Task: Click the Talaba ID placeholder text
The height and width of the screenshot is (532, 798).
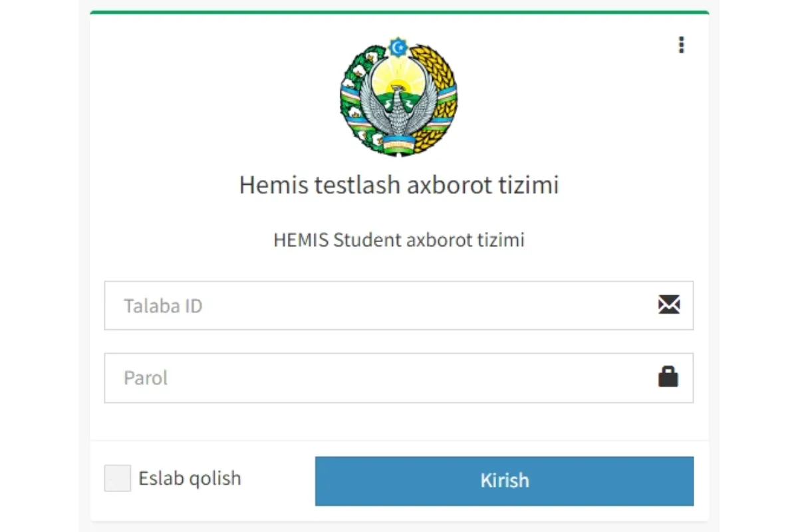Action: tap(163, 306)
